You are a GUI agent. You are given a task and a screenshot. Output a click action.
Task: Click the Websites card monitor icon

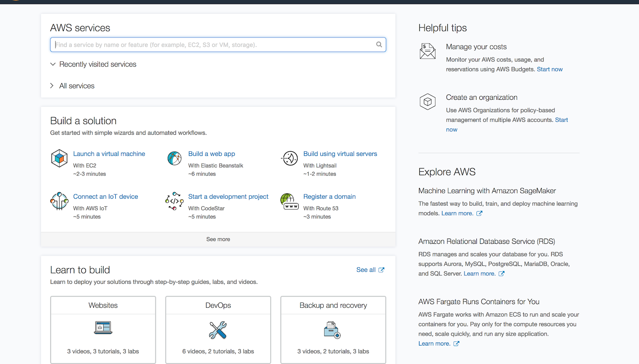(103, 328)
